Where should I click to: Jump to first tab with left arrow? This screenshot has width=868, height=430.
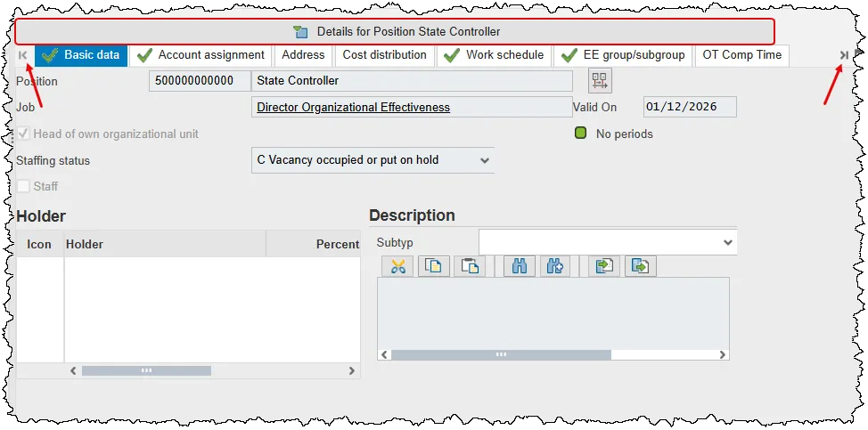[x=22, y=54]
